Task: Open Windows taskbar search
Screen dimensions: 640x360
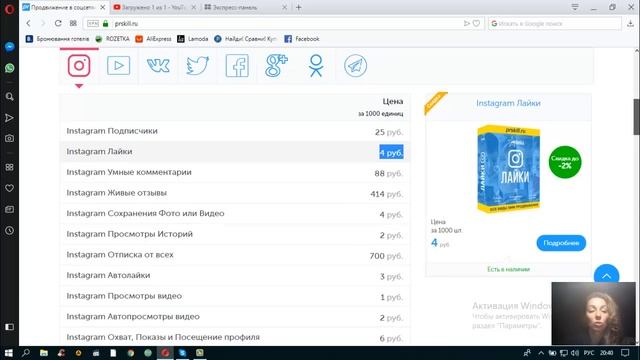Action: pyautogui.click(x=26, y=353)
